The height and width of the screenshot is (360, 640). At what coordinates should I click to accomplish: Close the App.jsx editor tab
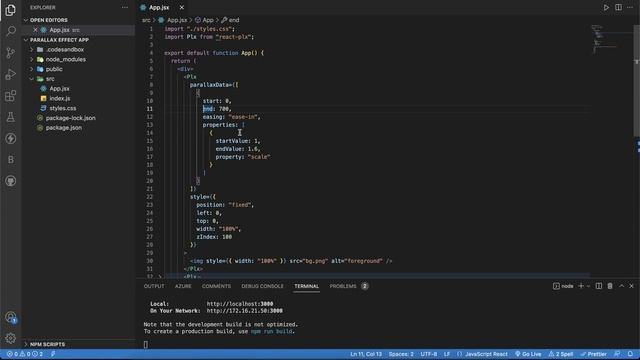pos(182,7)
